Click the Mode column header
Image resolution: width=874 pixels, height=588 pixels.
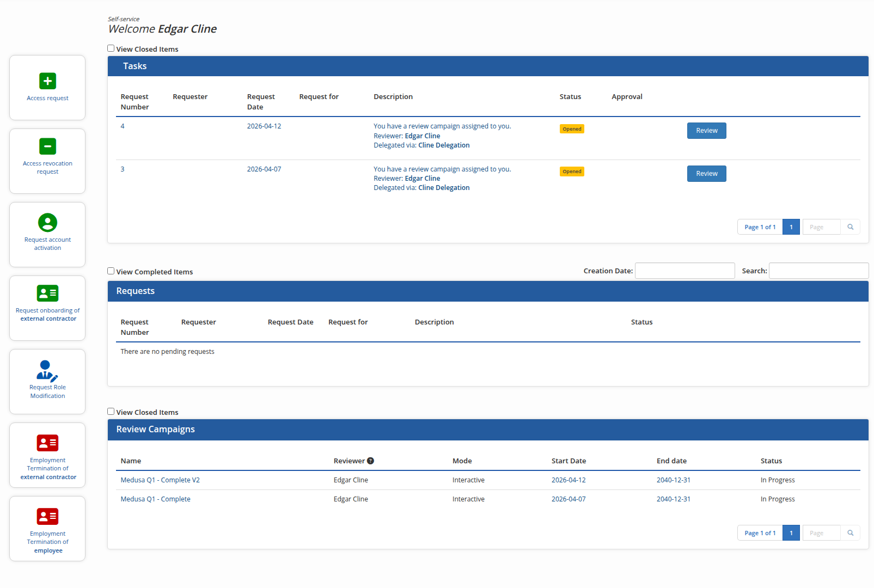coord(462,461)
